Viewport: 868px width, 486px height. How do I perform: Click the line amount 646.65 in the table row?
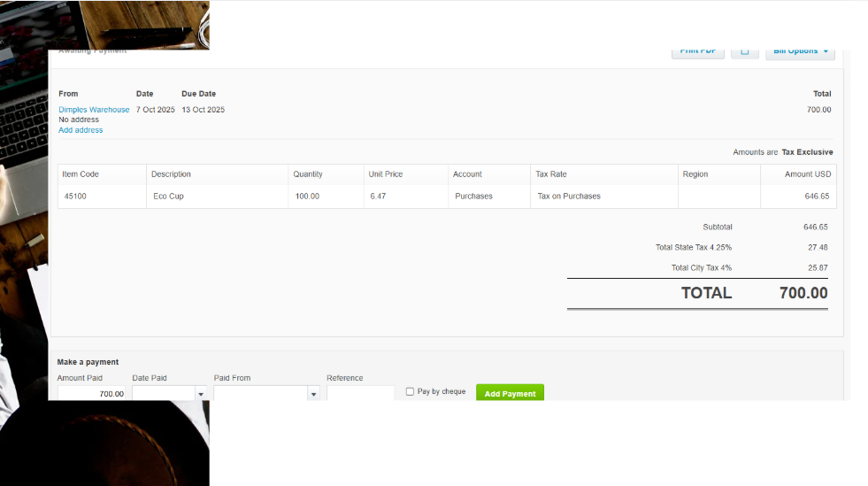click(817, 196)
